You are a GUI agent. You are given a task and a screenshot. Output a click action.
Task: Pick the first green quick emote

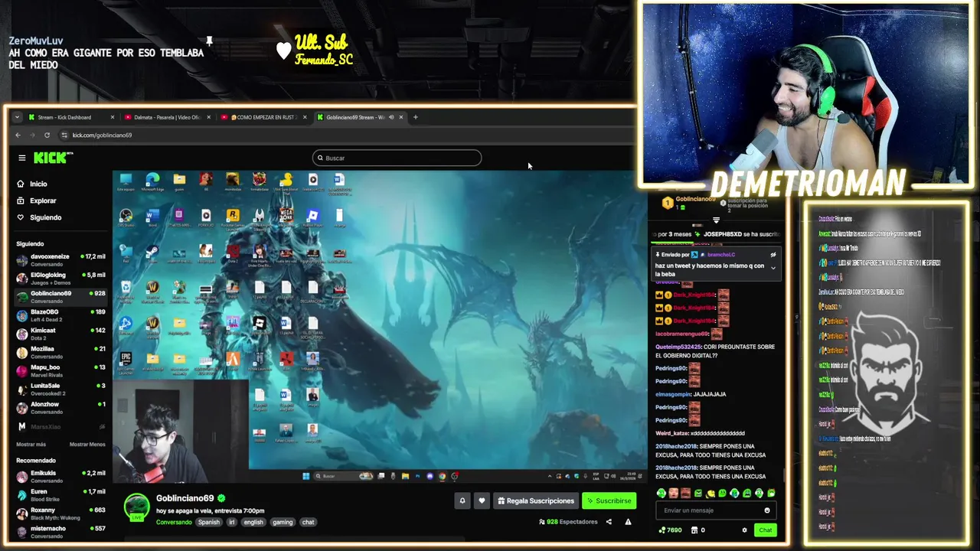click(661, 494)
